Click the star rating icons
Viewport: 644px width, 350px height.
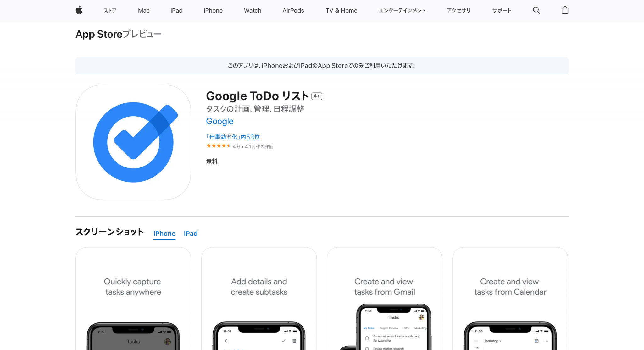(x=219, y=146)
